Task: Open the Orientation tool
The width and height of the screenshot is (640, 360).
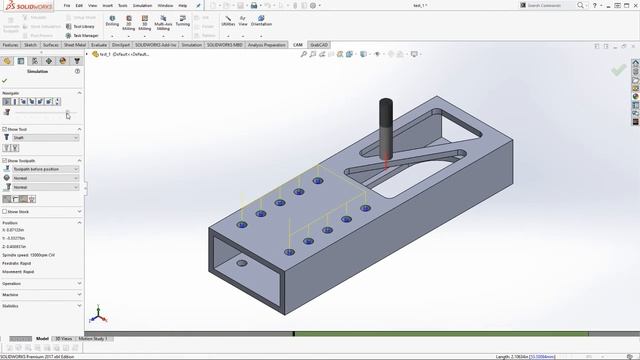Action: (261, 21)
